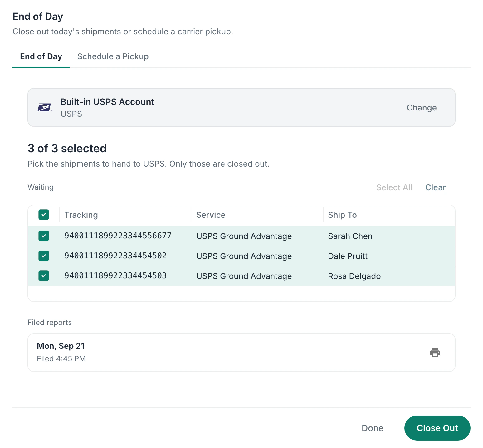Clear all selected shipments
Viewport: 483px width, 448px height.
(436, 187)
